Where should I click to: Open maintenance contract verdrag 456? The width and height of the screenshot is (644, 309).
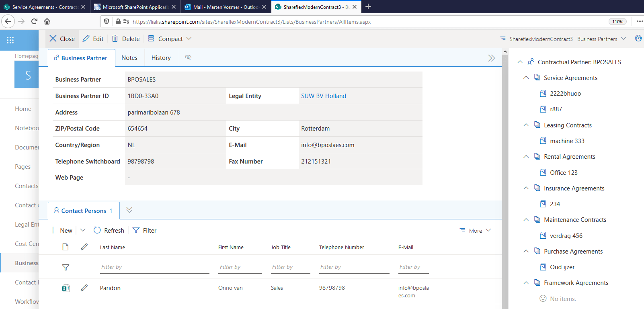566,235
